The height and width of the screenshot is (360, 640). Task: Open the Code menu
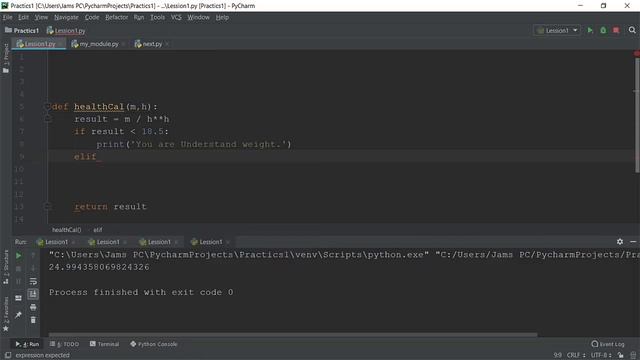click(92, 17)
